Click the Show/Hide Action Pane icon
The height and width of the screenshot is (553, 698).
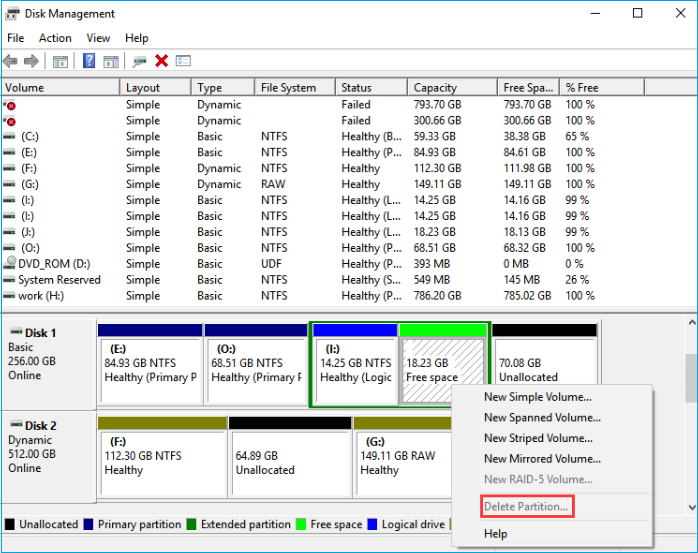tap(110, 61)
